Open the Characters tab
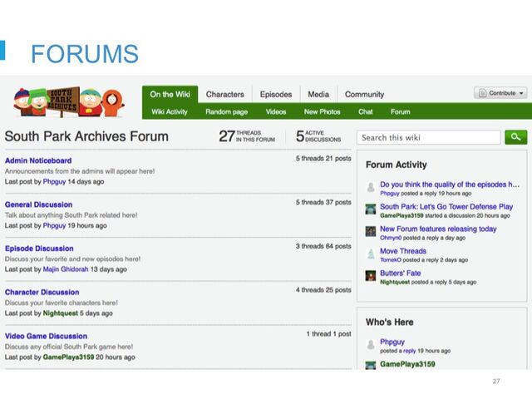The image size is (532, 399). pyautogui.click(x=225, y=94)
